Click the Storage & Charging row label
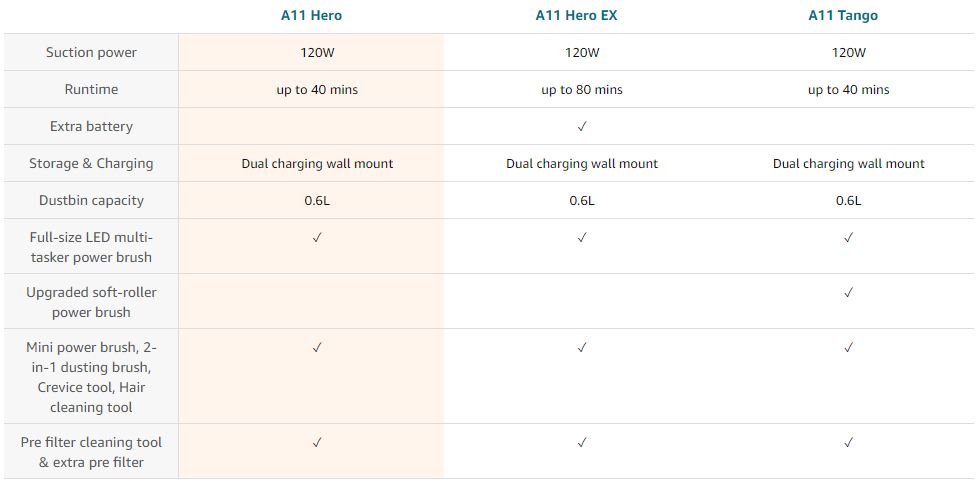Screen dimensions: 976x488 point(91,163)
